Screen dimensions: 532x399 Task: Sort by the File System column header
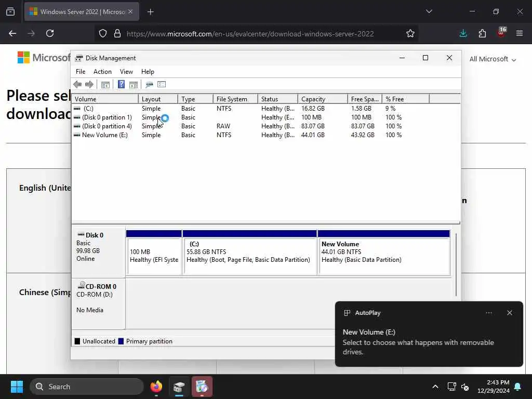(x=235, y=99)
